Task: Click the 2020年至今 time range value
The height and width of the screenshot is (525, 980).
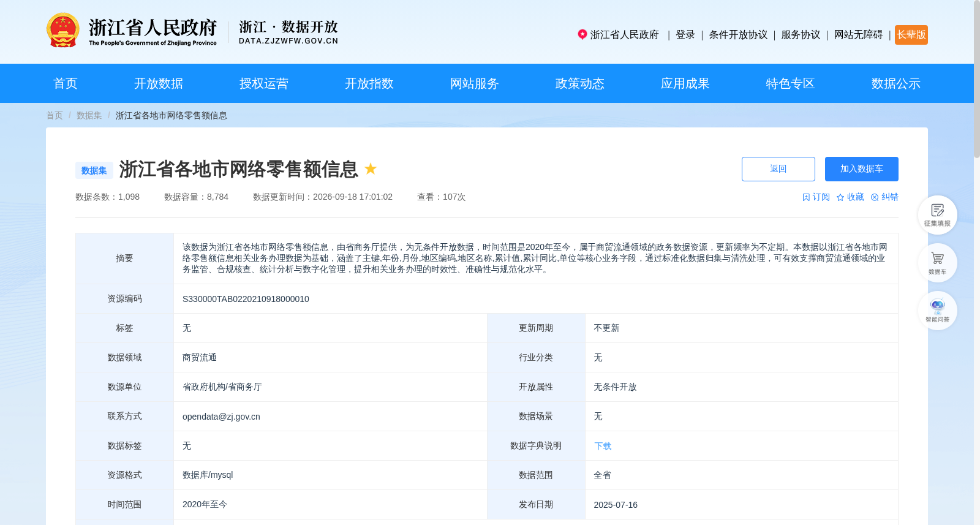Action: click(205, 505)
